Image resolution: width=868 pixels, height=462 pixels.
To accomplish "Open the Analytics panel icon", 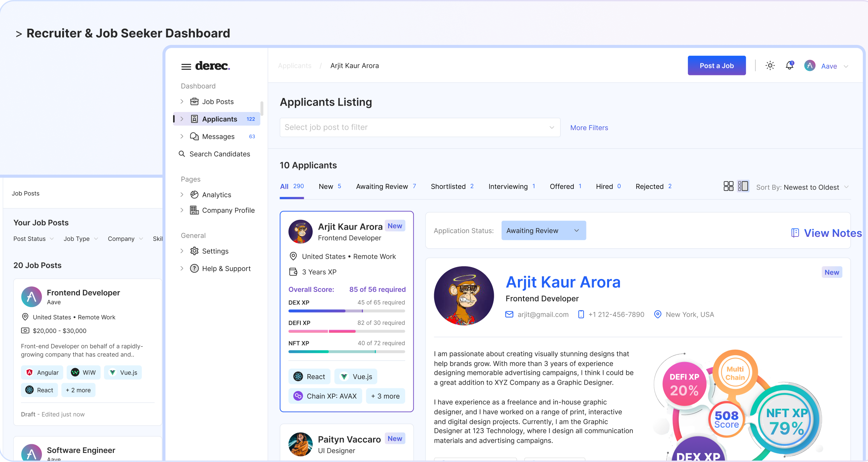I will click(194, 194).
